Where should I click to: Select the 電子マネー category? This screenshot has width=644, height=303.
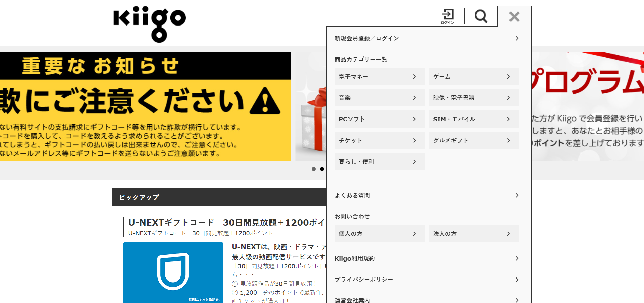click(x=379, y=77)
